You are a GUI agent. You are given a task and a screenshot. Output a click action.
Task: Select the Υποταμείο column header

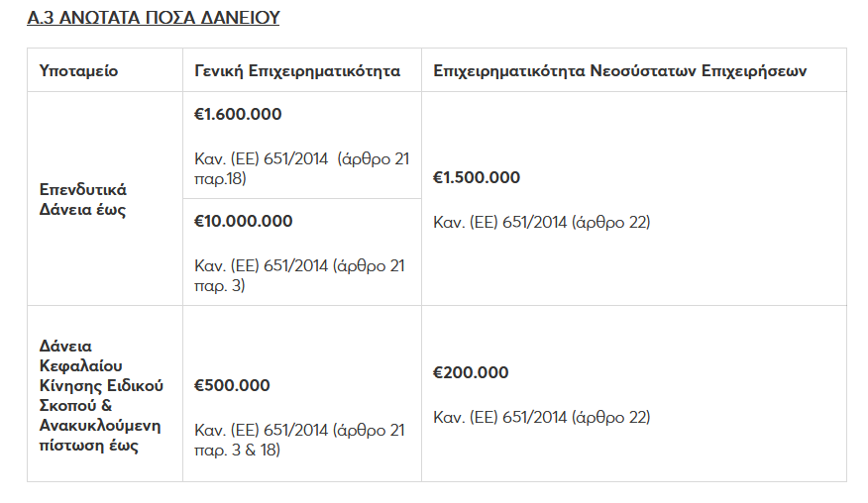78,71
